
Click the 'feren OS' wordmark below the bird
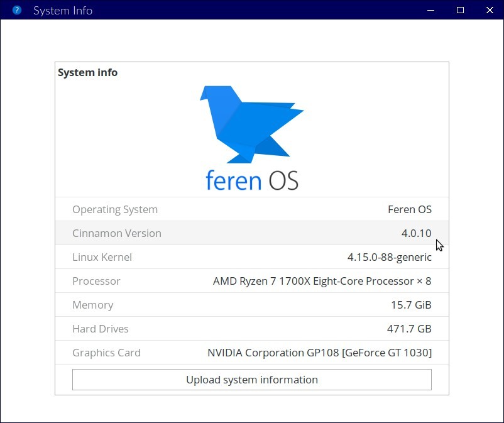tap(251, 180)
